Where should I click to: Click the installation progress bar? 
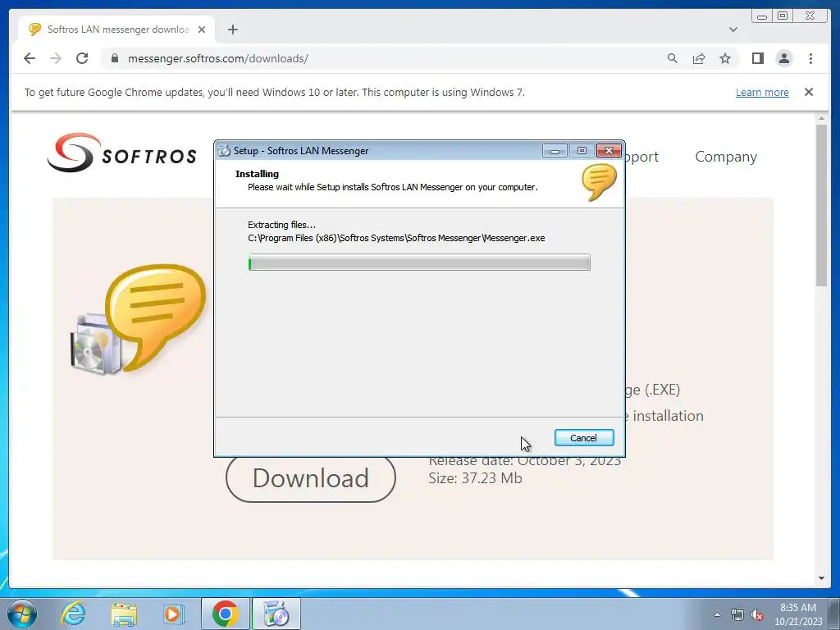(419, 262)
